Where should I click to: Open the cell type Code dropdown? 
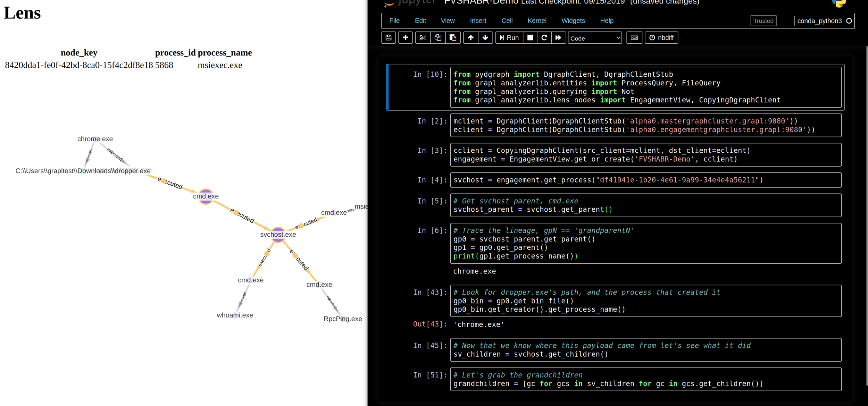[595, 38]
